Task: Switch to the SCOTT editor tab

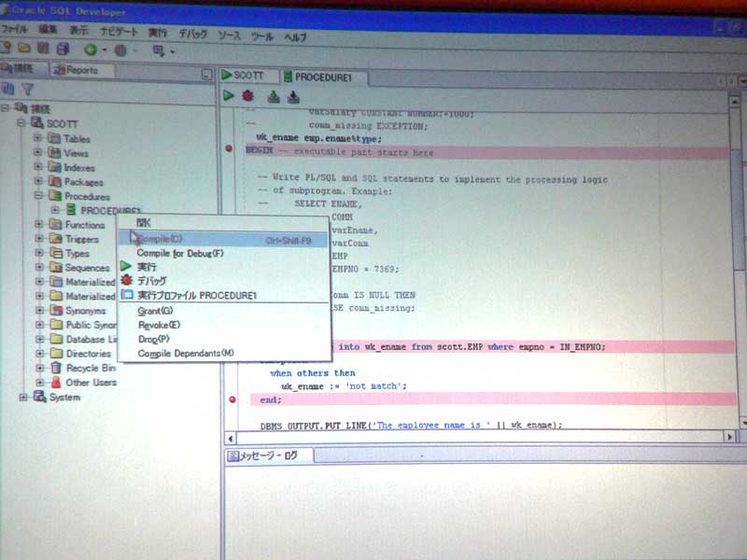Action: (248, 76)
